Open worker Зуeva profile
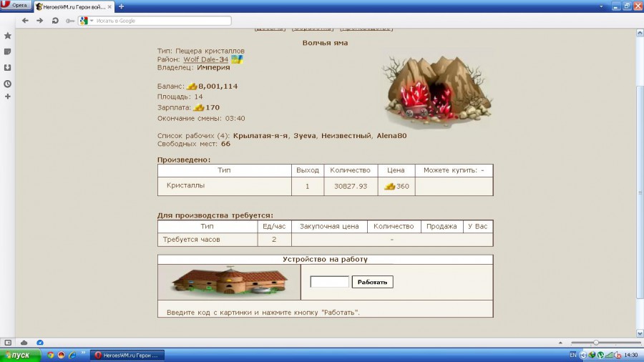 click(x=305, y=136)
